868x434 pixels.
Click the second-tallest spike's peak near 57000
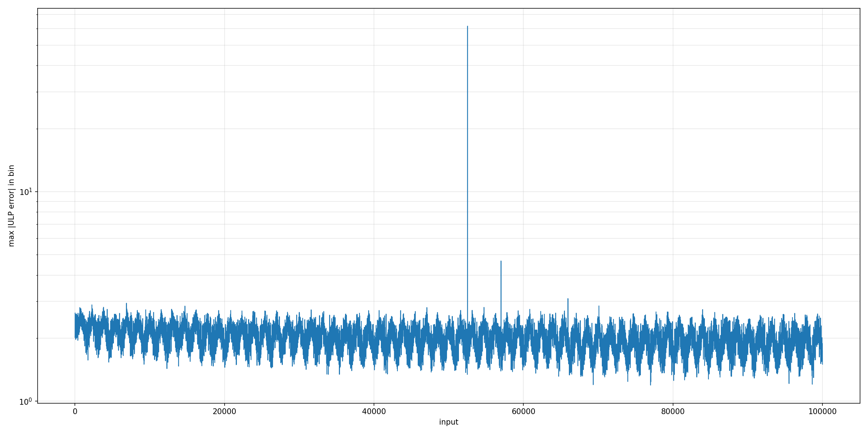pos(501,261)
